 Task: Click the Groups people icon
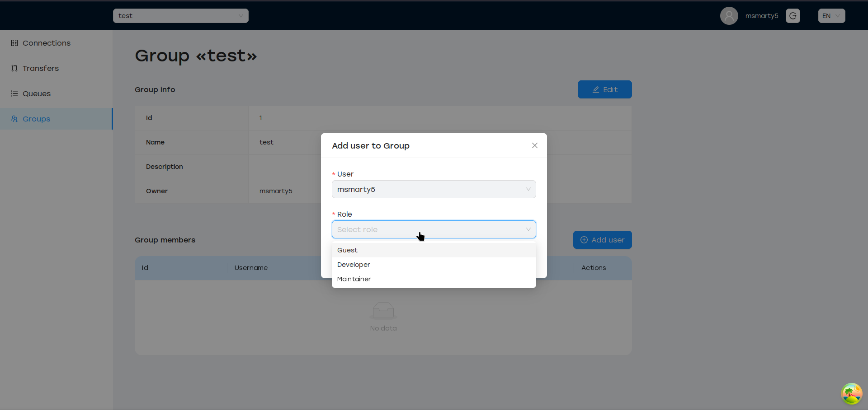click(14, 119)
